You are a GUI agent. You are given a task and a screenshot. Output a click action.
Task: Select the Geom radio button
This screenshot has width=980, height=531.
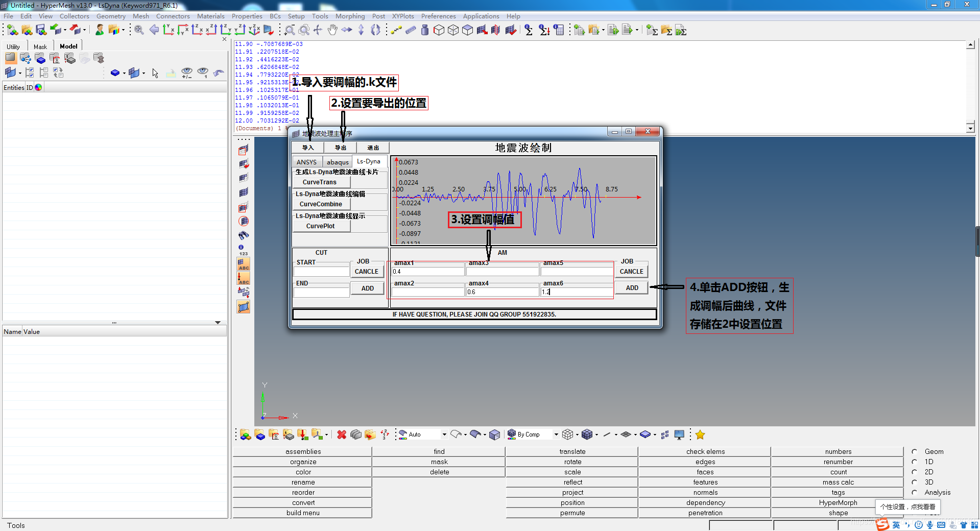(x=915, y=451)
